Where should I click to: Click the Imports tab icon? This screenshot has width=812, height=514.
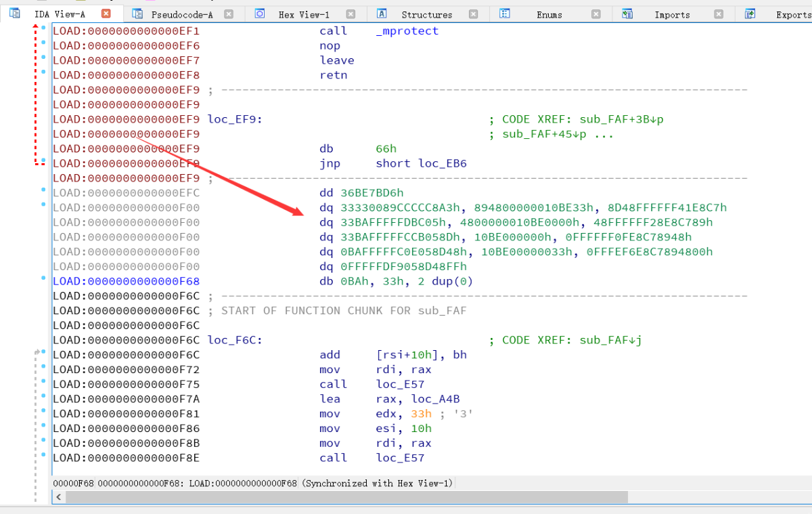[627, 14]
